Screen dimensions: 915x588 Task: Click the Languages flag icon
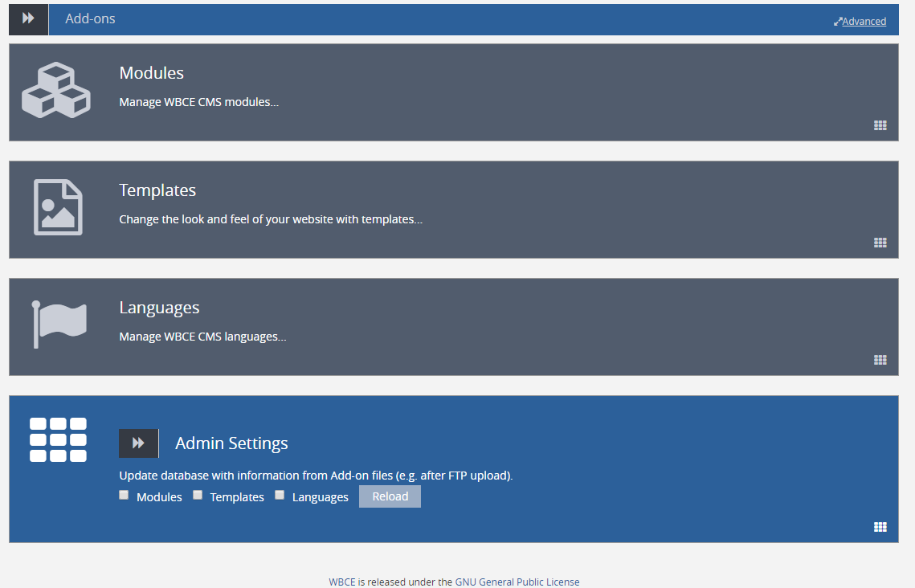click(59, 324)
